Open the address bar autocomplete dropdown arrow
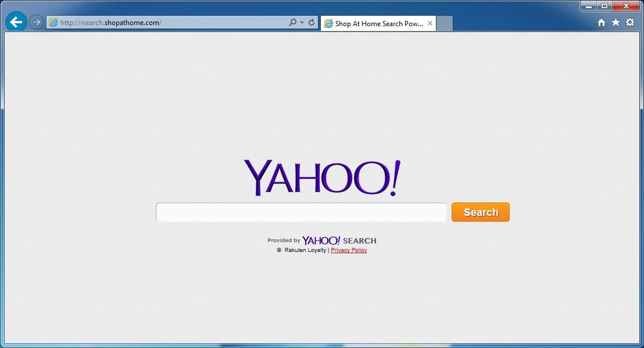 (x=302, y=23)
